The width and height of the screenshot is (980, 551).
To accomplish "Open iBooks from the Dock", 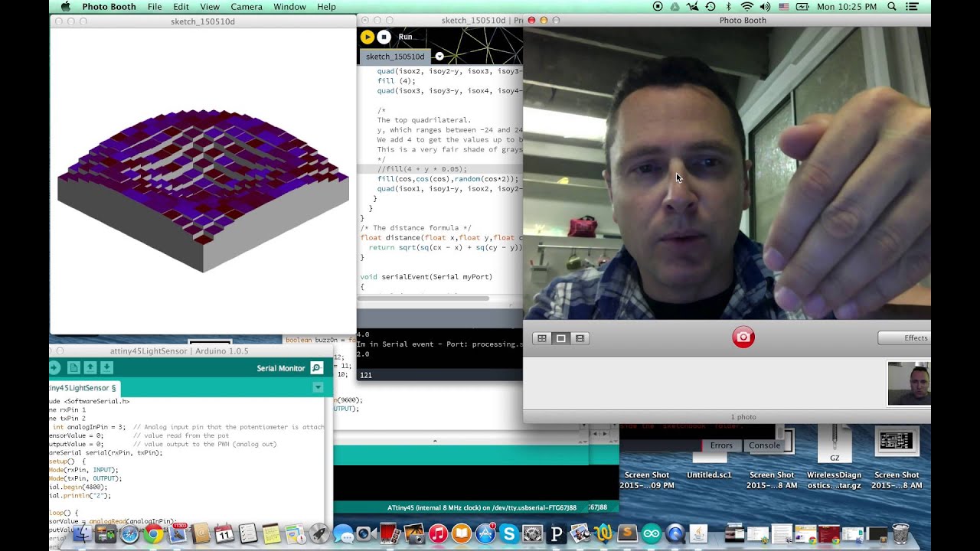I will [462, 533].
